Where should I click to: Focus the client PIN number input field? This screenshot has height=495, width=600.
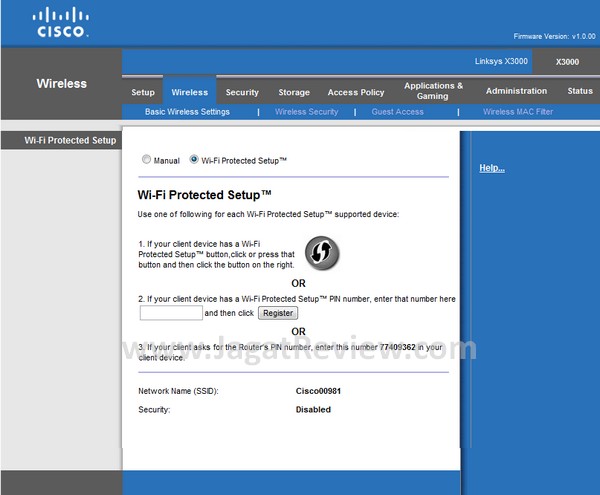171,313
